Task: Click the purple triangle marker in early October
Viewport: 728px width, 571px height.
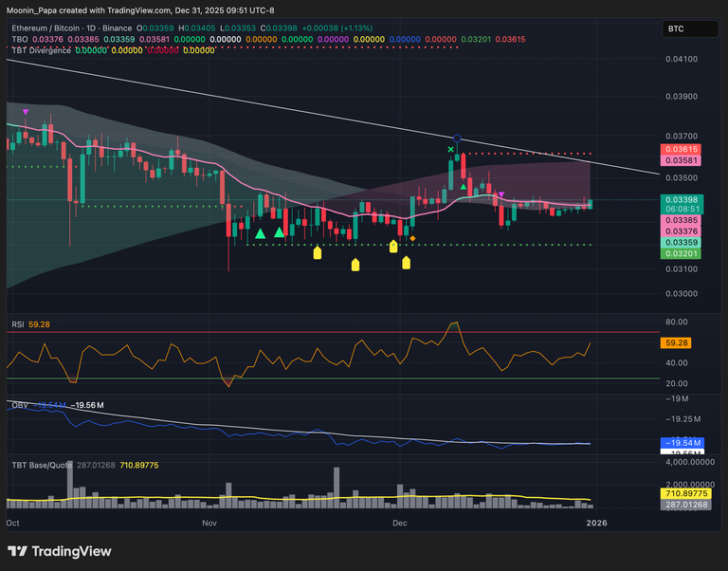Action: (26, 112)
